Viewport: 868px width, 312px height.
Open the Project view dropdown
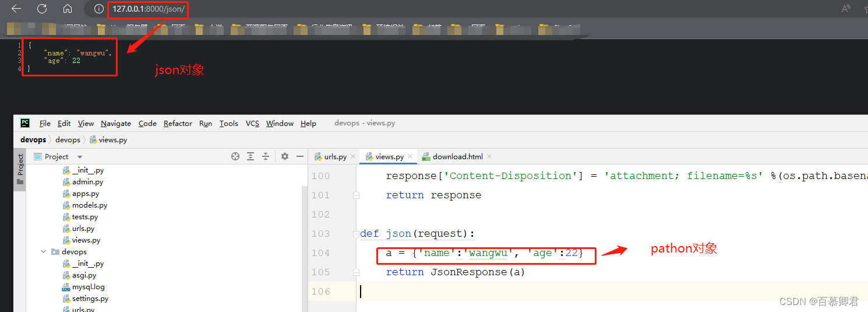coord(80,157)
